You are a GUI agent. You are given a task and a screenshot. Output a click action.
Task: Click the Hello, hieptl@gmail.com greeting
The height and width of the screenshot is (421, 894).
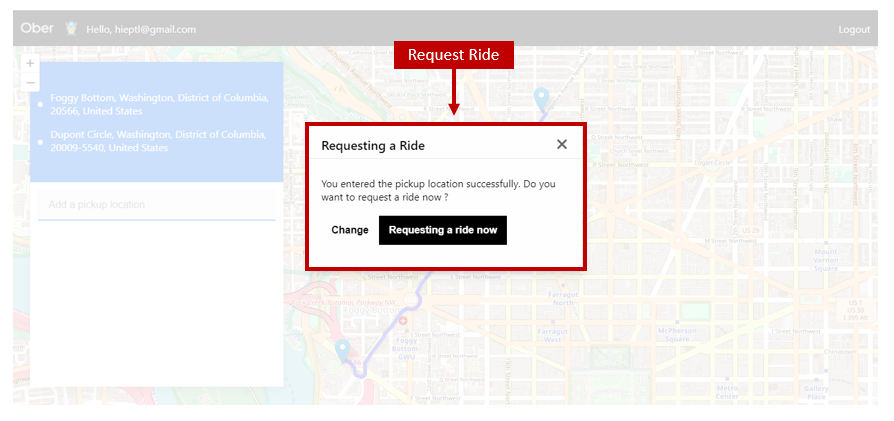141,30
